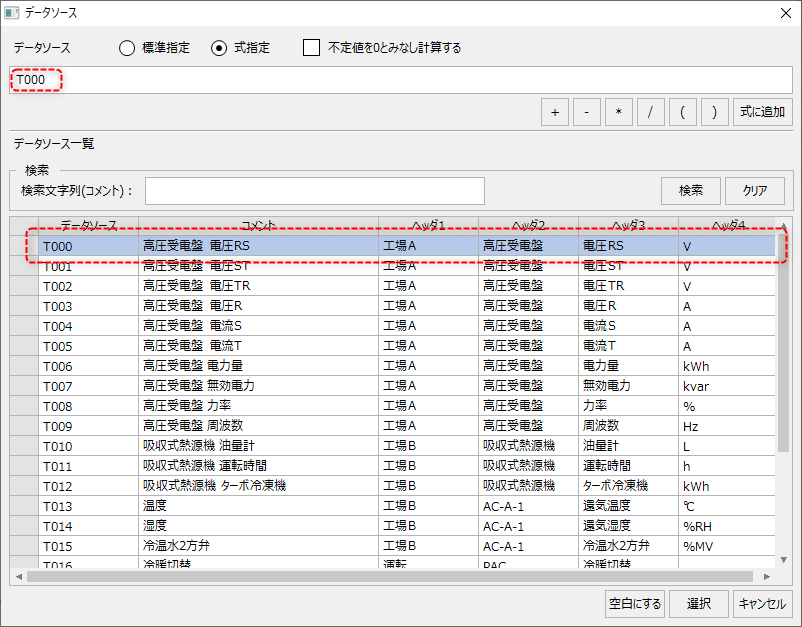The height and width of the screenshot is (627, 802).
Task: Click the minus operator button
Action: [x=586, y=113]
